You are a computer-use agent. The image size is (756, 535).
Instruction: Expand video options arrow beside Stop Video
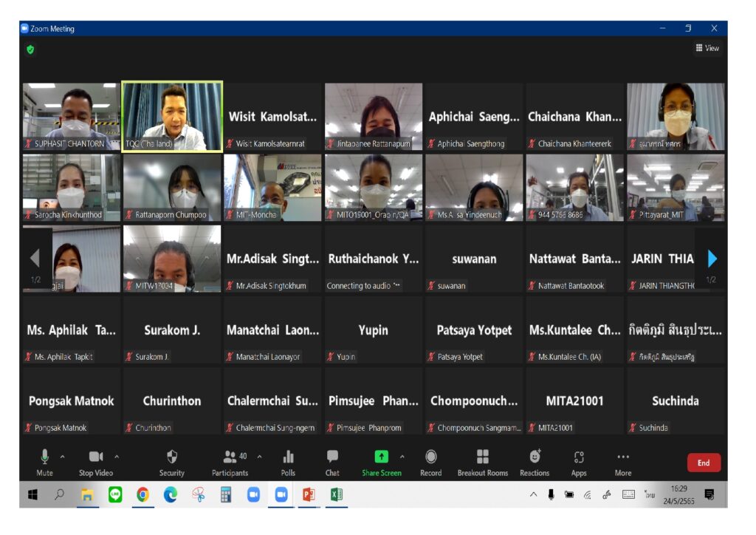(x=116, y=457)
